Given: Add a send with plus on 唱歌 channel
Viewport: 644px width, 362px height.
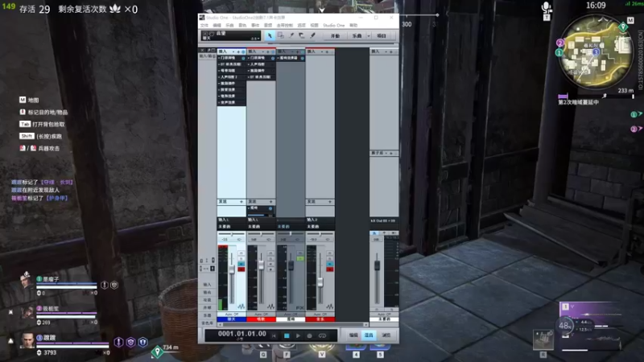Looking at the screenshot, I should coord(270,202).
